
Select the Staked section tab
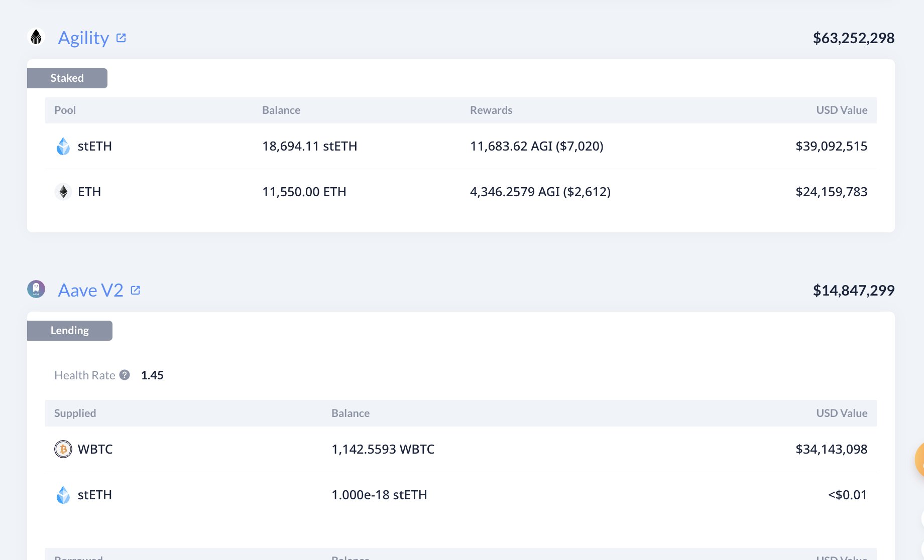[x=67, y=78]
